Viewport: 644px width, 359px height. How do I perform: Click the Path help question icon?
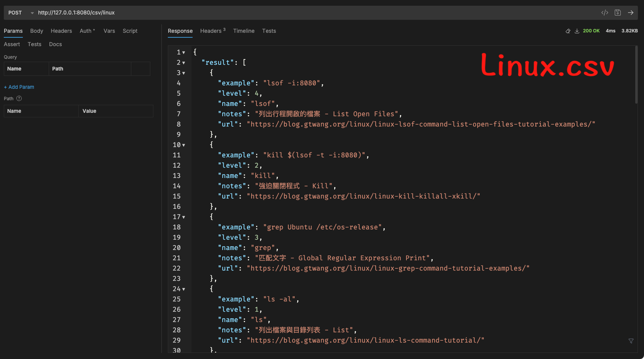coord(19,98)
